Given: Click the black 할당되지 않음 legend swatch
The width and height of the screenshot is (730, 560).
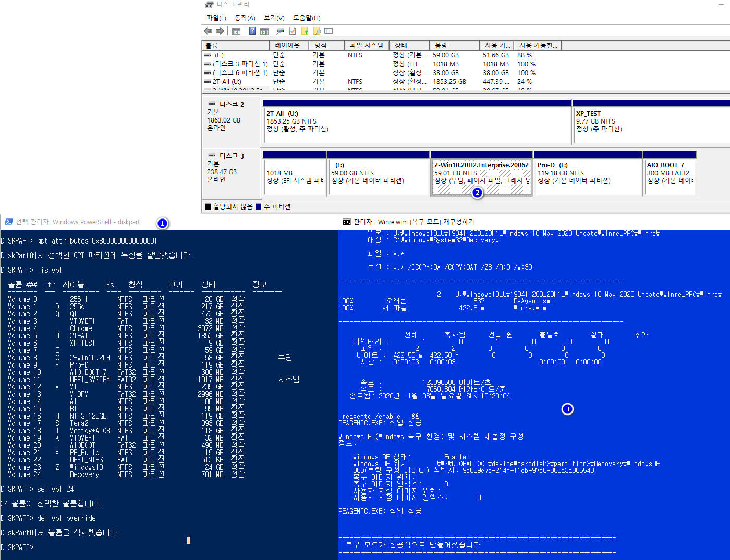Looking at the screenshot, I should tap(208, 207).
